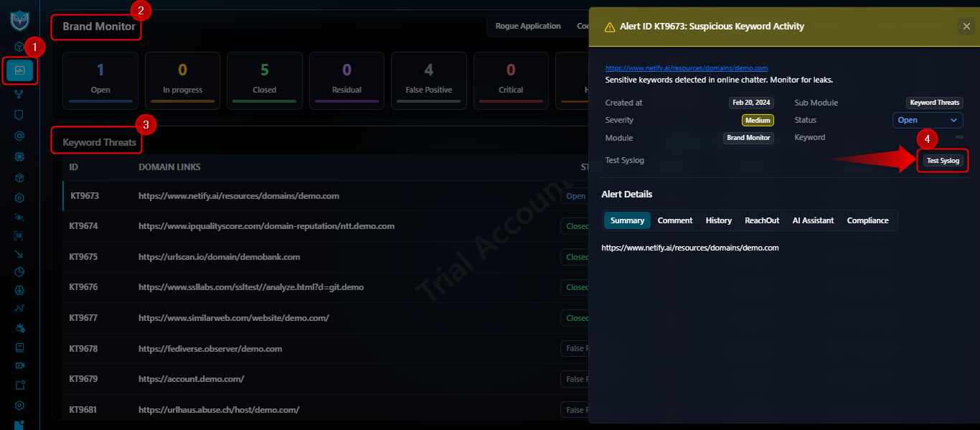Open the Closed status dropdown for KT9676
The height and width of the screenshot is (430, 980).
click(575, 287)
